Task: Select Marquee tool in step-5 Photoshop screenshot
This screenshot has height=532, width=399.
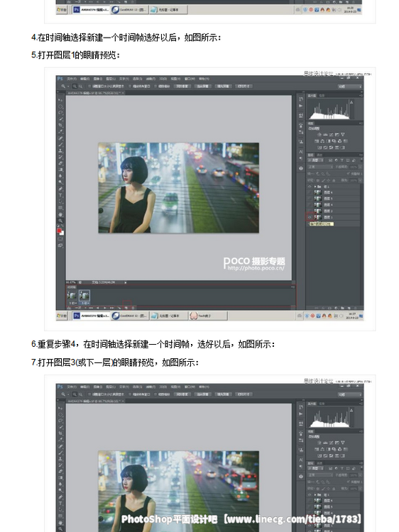Action: coord(60,106)
